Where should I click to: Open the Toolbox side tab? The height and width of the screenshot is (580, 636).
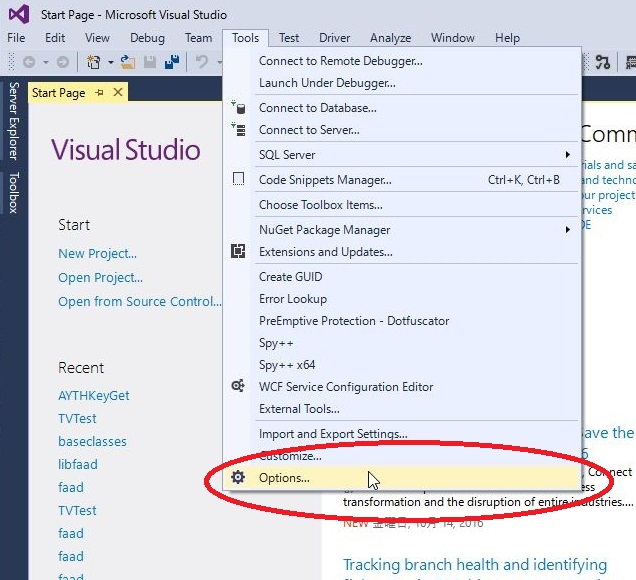coord(14,192)
